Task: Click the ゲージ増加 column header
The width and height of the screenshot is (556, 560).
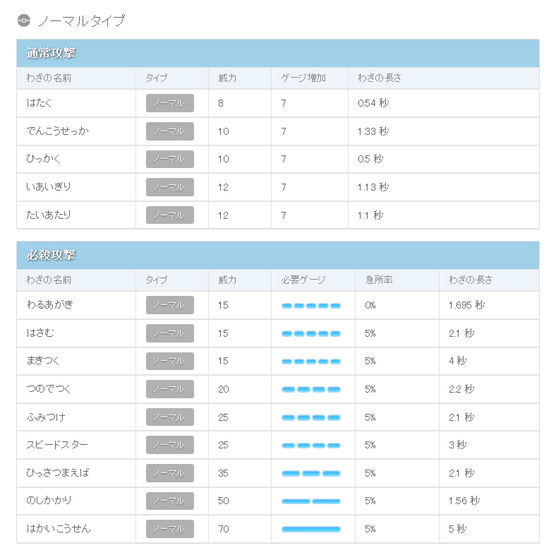Action: tap(303, 78)
